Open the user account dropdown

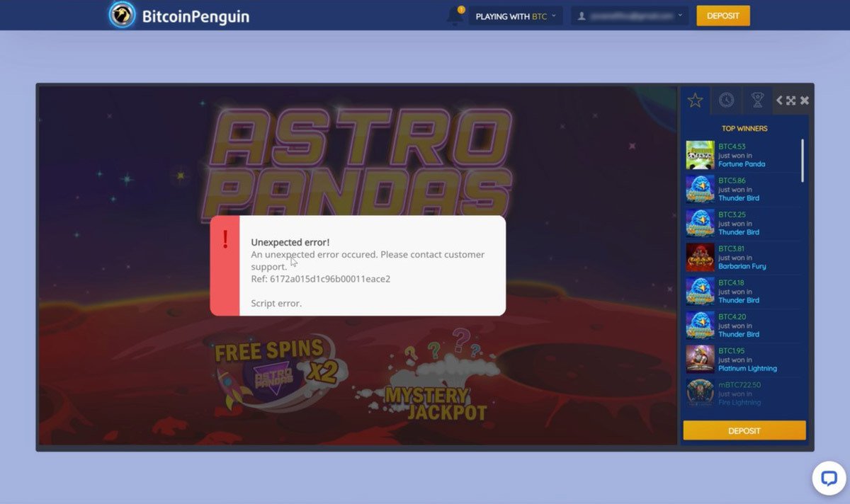(630, 16)
